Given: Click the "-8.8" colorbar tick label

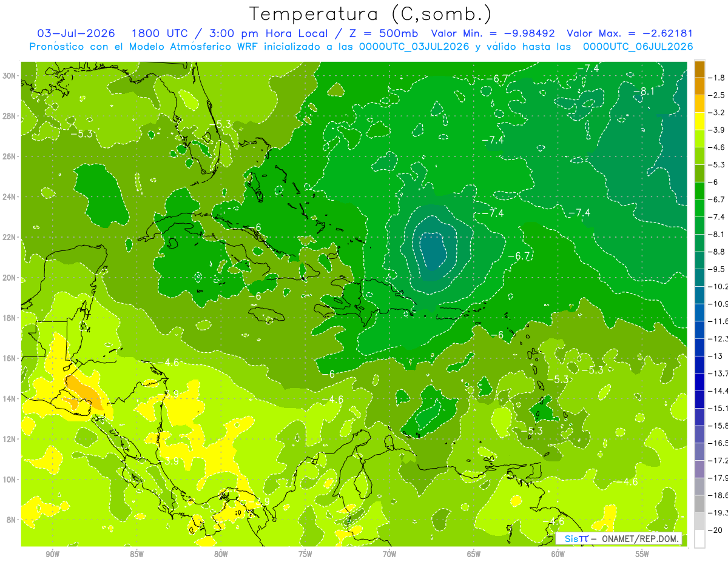Looking at the screenshot, I should 717,252.
